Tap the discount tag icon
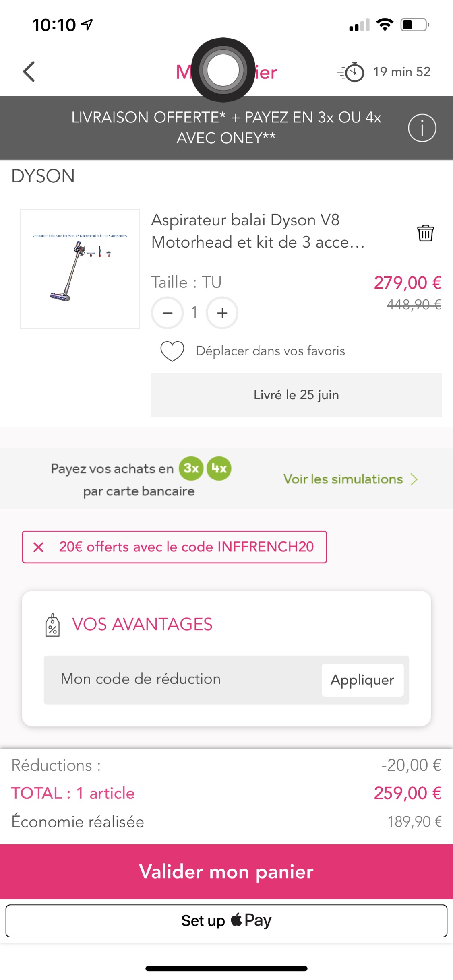This screenshot has height=980, width=453. pos(52,625)
